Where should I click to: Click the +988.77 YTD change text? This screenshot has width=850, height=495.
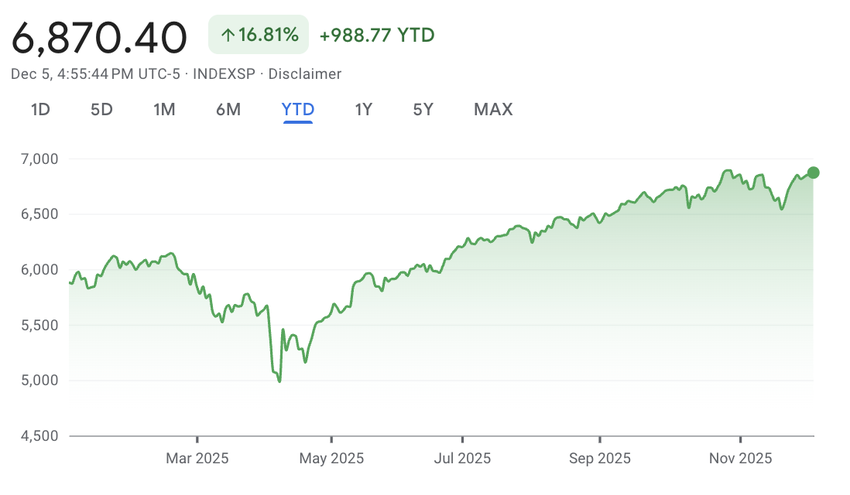point(377,35)
